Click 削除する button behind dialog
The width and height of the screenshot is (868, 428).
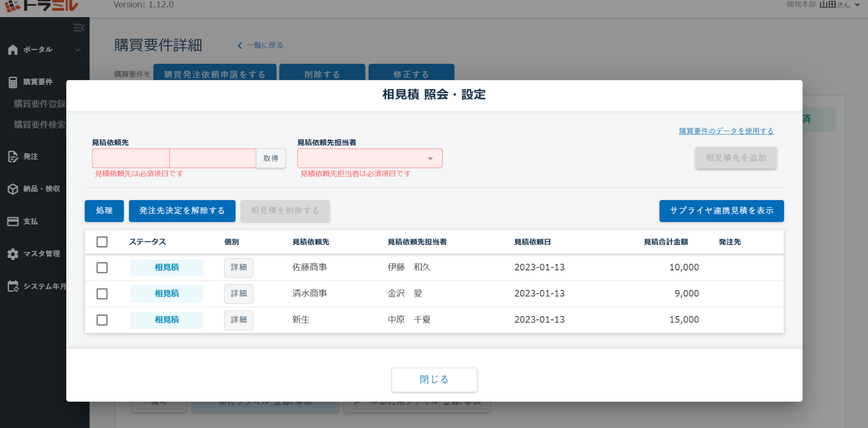[x=322, y=72]
